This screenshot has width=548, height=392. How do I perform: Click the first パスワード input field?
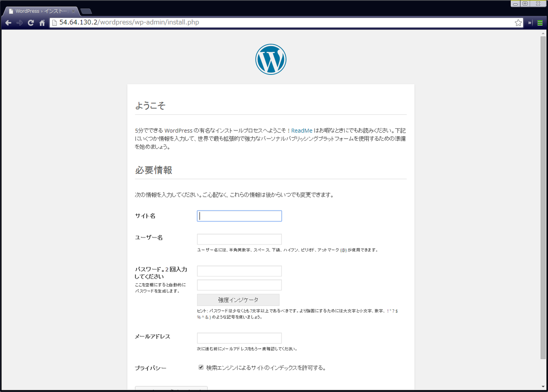coord(239,271)
